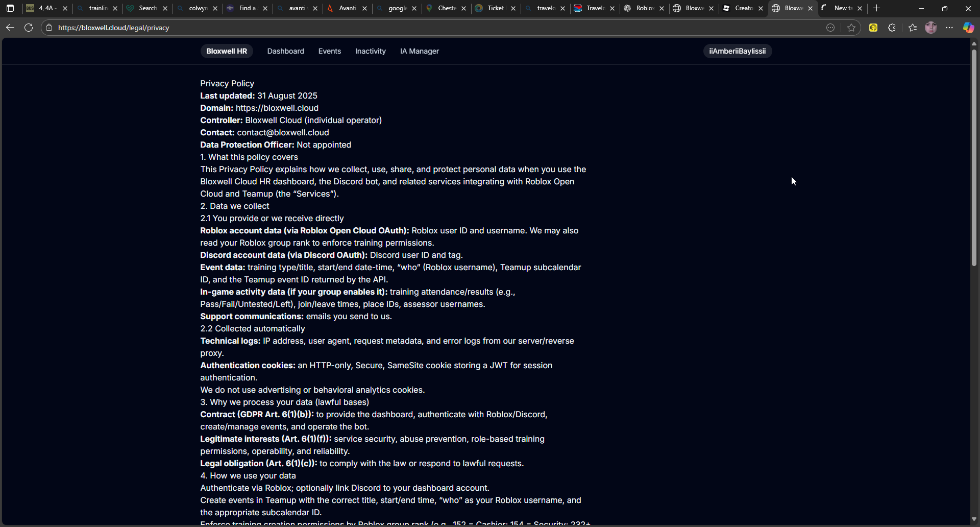Viewport: 980px width, 527px height.
Task: Click the 'Privacy Policy' heading text
Action: (227, 83)
